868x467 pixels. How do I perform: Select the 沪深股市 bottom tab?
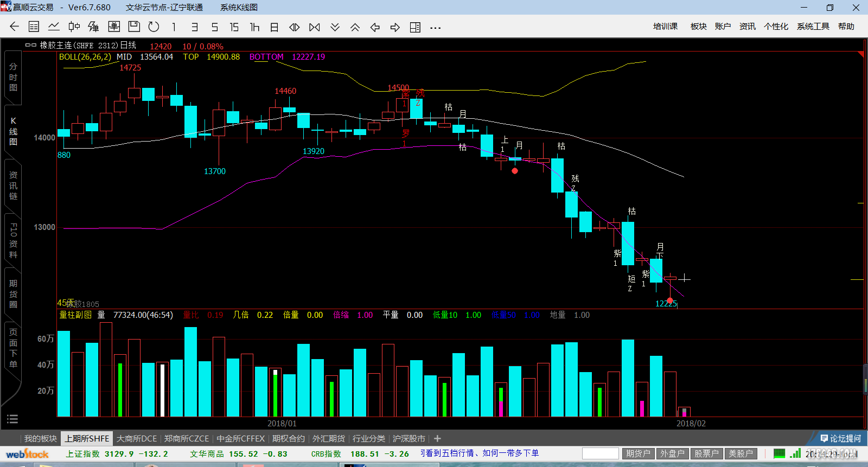[409, 438]
